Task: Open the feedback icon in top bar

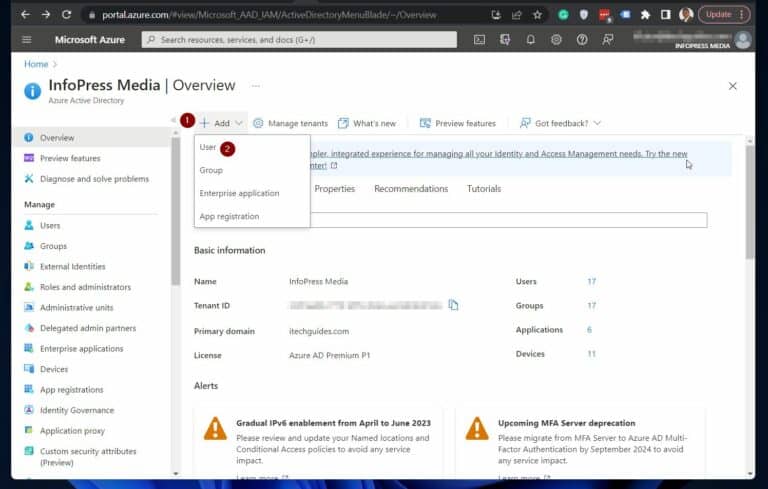Action: [608, 40]
